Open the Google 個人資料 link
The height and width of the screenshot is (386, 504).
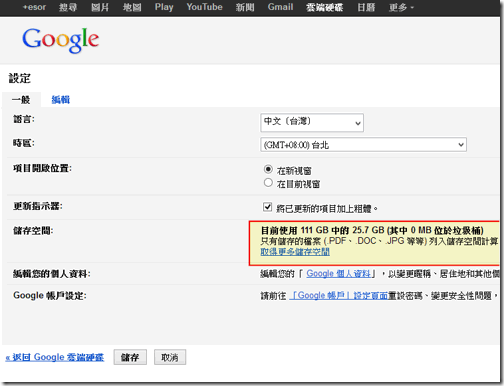338,274
